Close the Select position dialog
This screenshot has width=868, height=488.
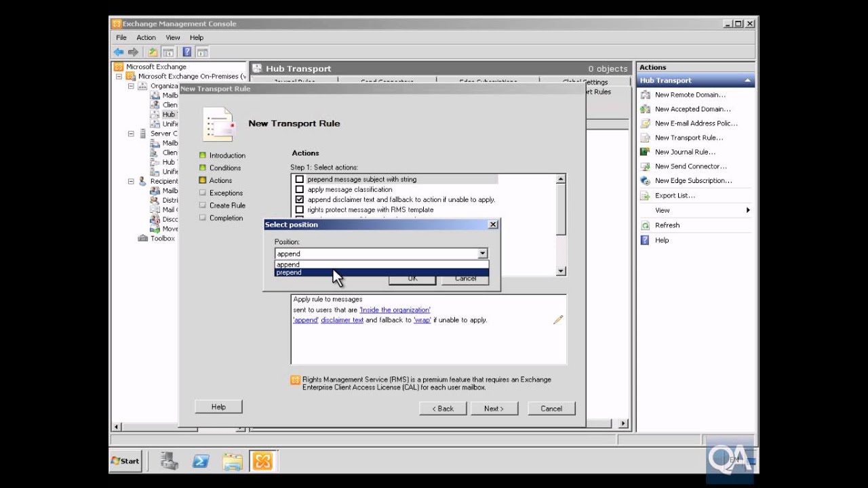click(x=493, y=224)
